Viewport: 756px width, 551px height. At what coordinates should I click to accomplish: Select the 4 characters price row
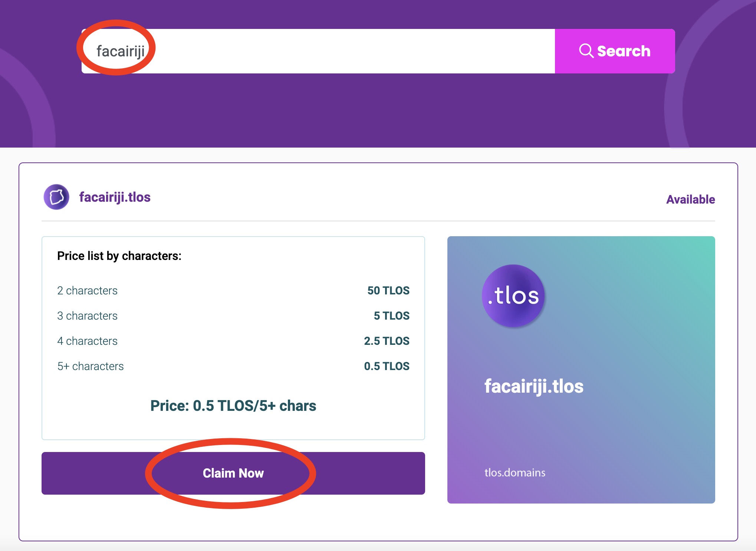pyautogui.click(x=87, y=341)
